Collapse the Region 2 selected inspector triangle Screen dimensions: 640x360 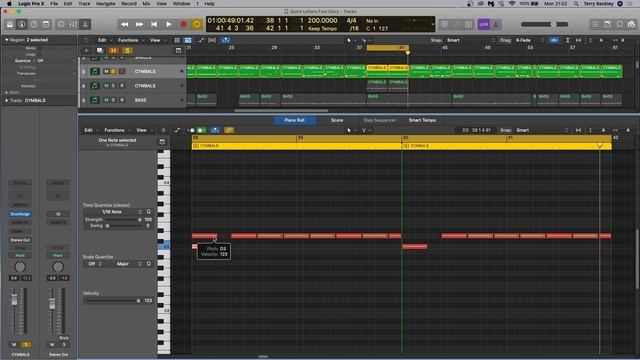tap(7, 40)
